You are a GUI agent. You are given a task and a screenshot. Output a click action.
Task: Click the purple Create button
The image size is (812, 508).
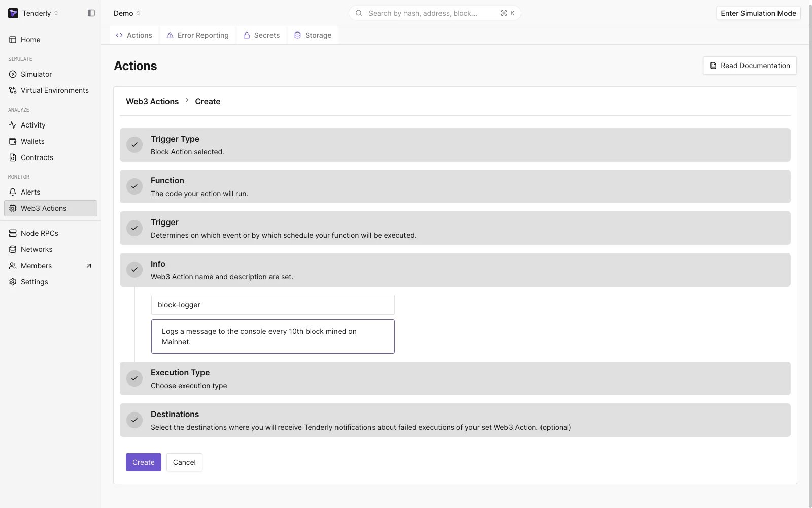144,462
